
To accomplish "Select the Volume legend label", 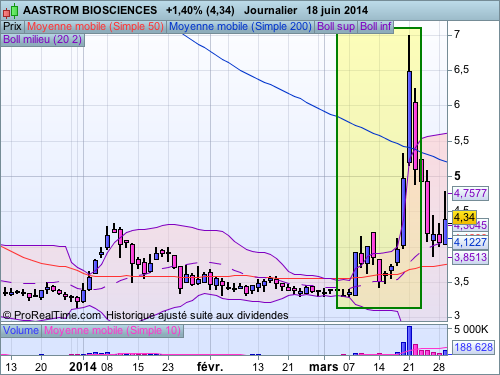I will [21, 330].
